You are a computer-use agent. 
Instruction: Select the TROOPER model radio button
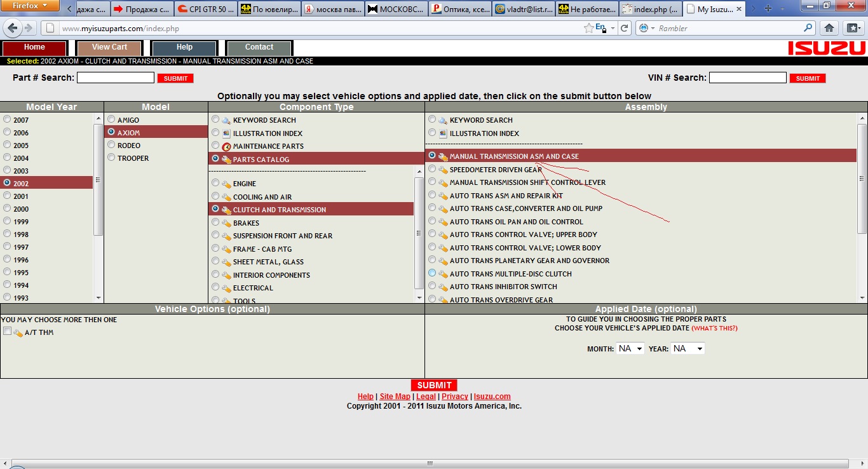[111, 158]
